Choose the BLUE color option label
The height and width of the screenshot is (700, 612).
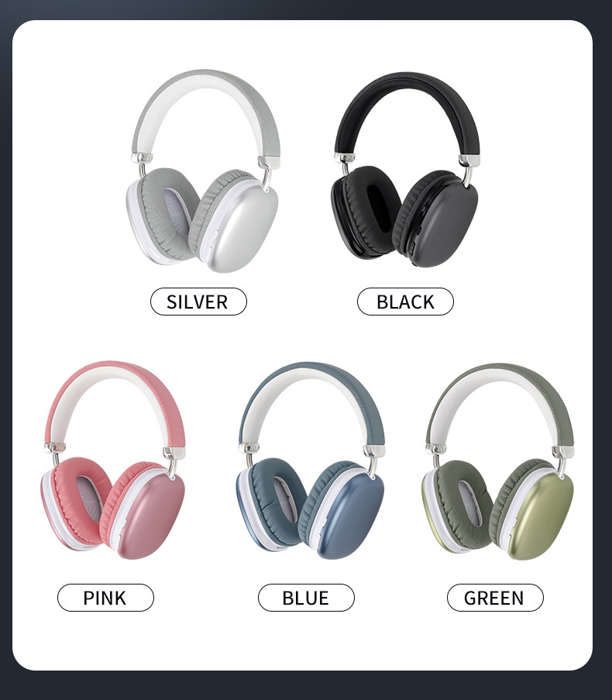[306, 598]
